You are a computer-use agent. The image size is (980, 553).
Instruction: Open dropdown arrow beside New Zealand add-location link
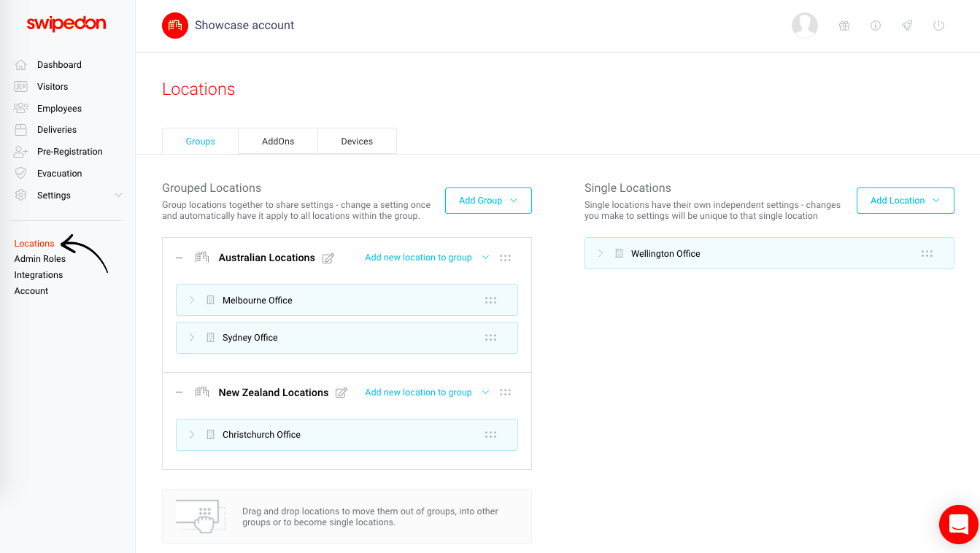486,392
